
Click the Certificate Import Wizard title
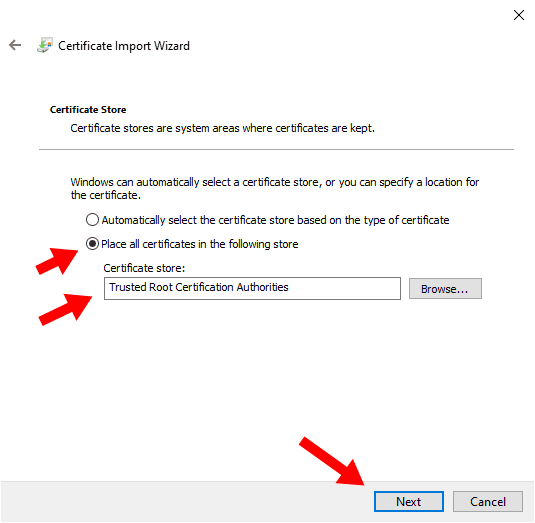(x=124, y=46)
